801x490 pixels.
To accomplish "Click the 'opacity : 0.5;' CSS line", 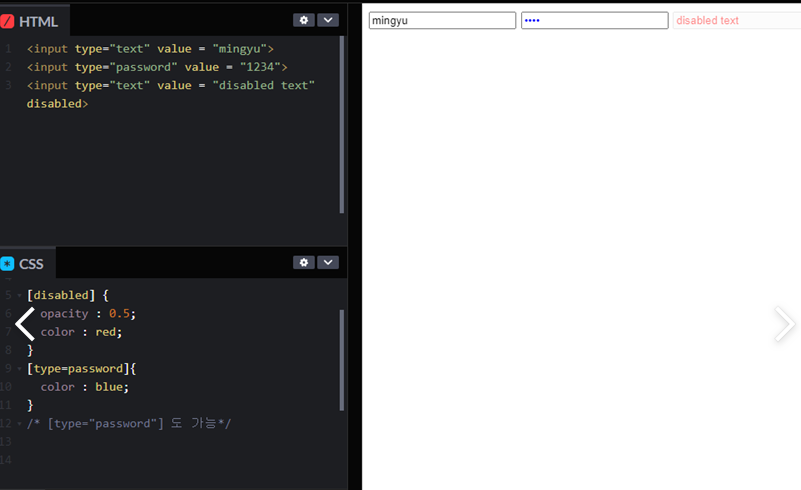I will pos(88,314).
